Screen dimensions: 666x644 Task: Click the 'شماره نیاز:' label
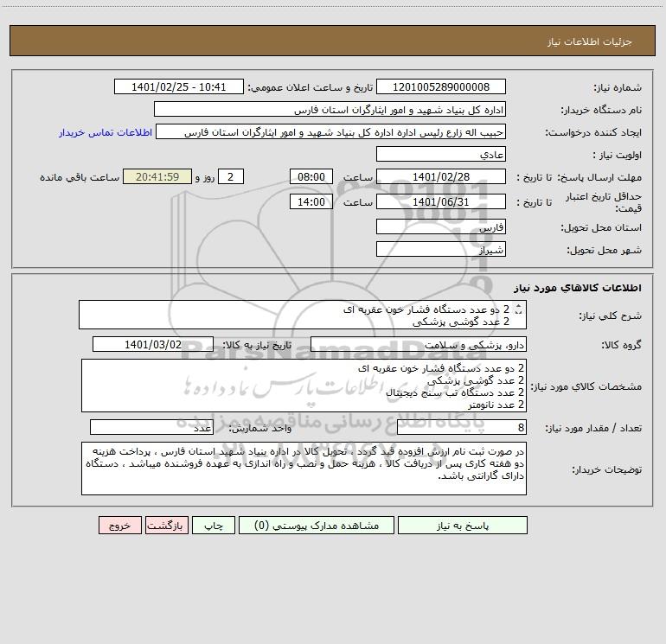pos(618,87)
